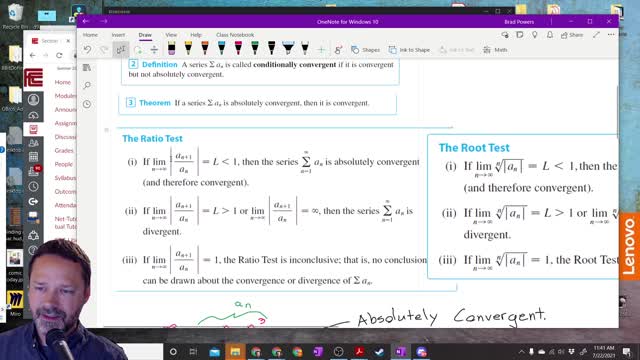640x360 pixels.
Task: Open the Shapes gallery
Action: (x=365, y=50)
